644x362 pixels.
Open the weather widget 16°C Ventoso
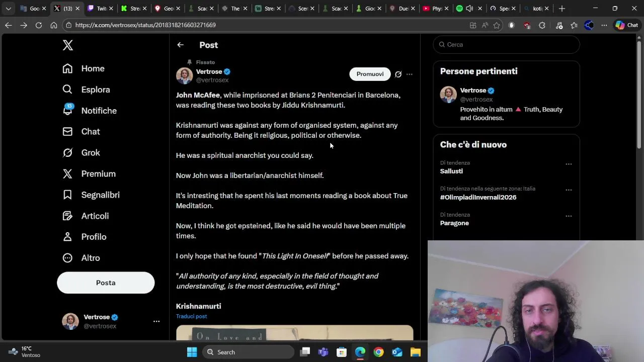pyautogui.click(x=25, y=352)
